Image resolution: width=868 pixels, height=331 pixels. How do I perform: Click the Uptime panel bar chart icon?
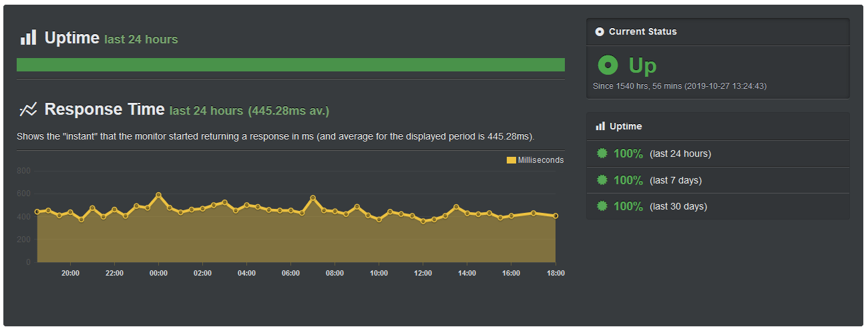(600, 126)
